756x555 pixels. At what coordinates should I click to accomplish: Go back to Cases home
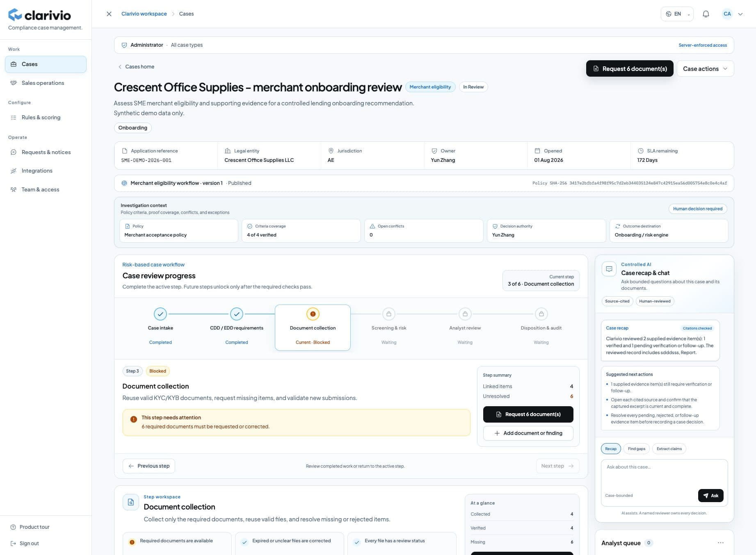click(x=136, y=67)
